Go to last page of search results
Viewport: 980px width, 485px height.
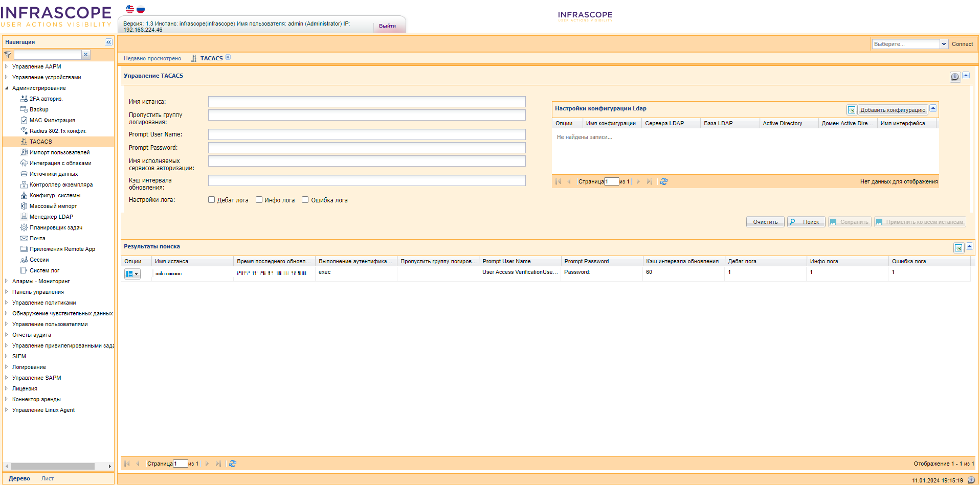pyautogui.click(x=218, y=464)
